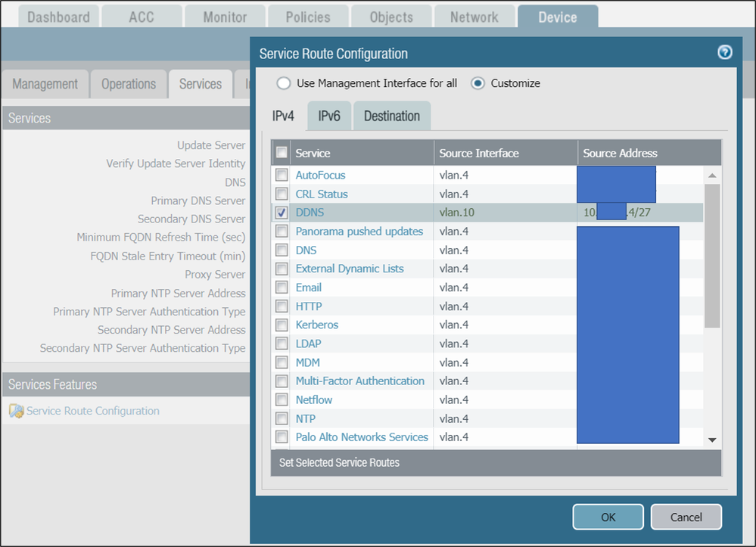Uncheck the DDNS row checkbox
The height and width of the screenshot is (547, 756).
[282, 213]
